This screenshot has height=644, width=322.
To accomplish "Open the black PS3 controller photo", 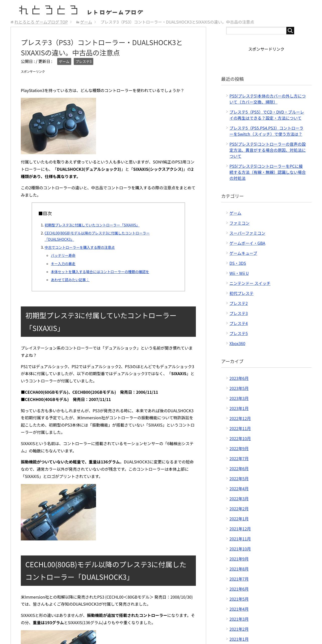I will click(58, 126).
